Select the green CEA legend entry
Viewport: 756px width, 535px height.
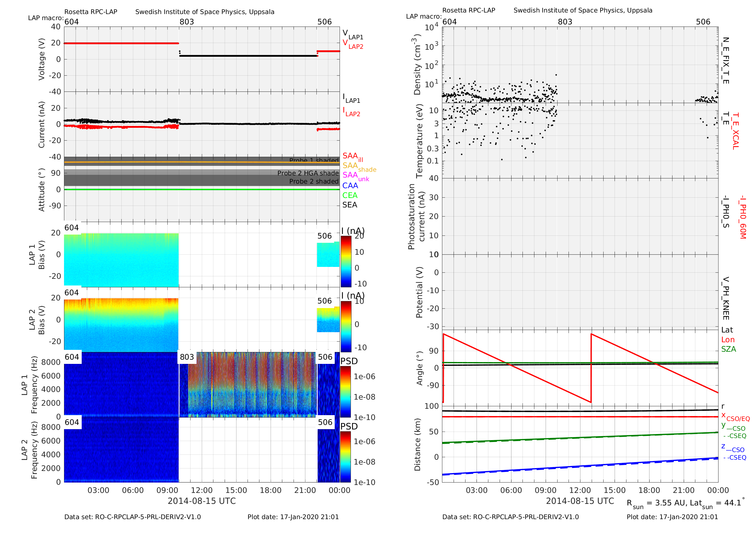coord(350,195)
